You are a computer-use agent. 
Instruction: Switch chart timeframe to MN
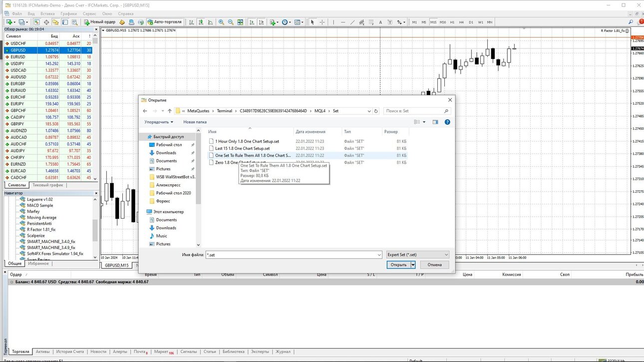pyautogui.click(x=490, y=22)
